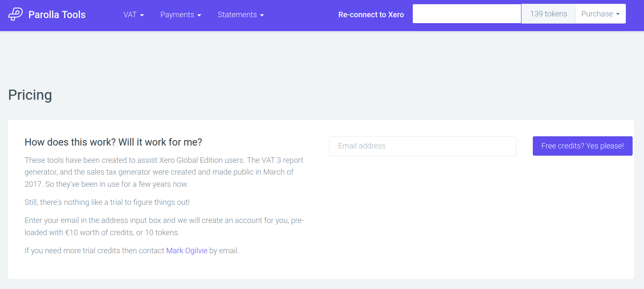Screen dimensions: 644x289
Task: Open the VAT menu
Action: pyautogui.click(x=130, y=15)
